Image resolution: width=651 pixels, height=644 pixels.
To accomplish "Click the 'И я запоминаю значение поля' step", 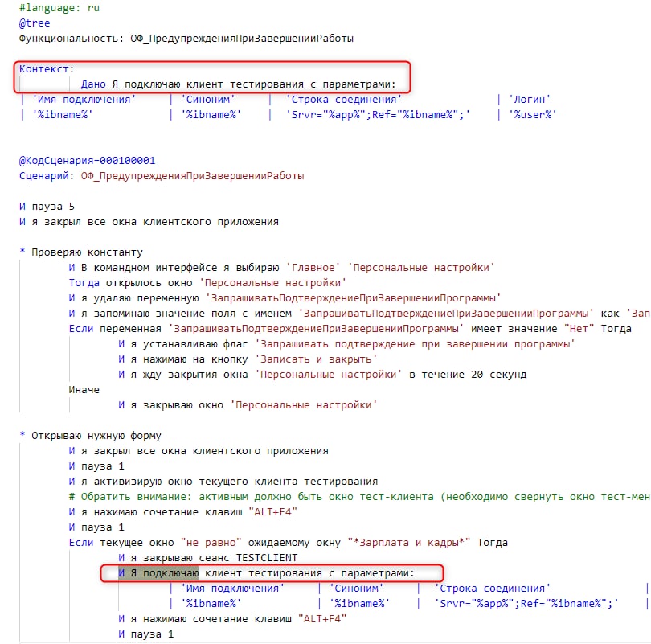I will click(359, 314).
